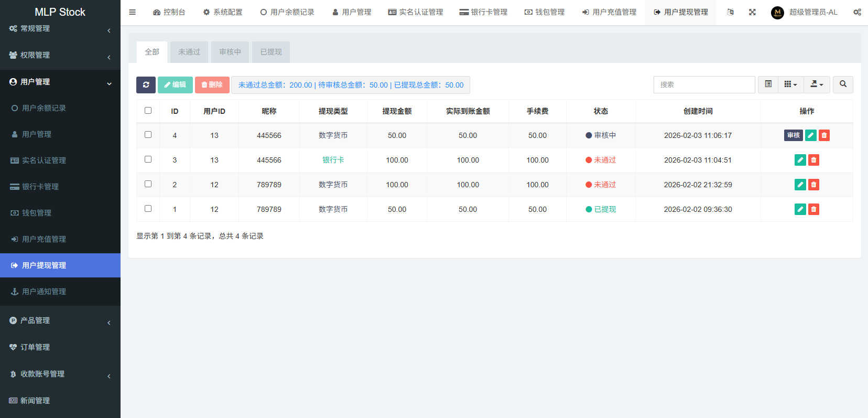
Task: Click the 审核 button for record 4
Action: [x=793, y=135]
